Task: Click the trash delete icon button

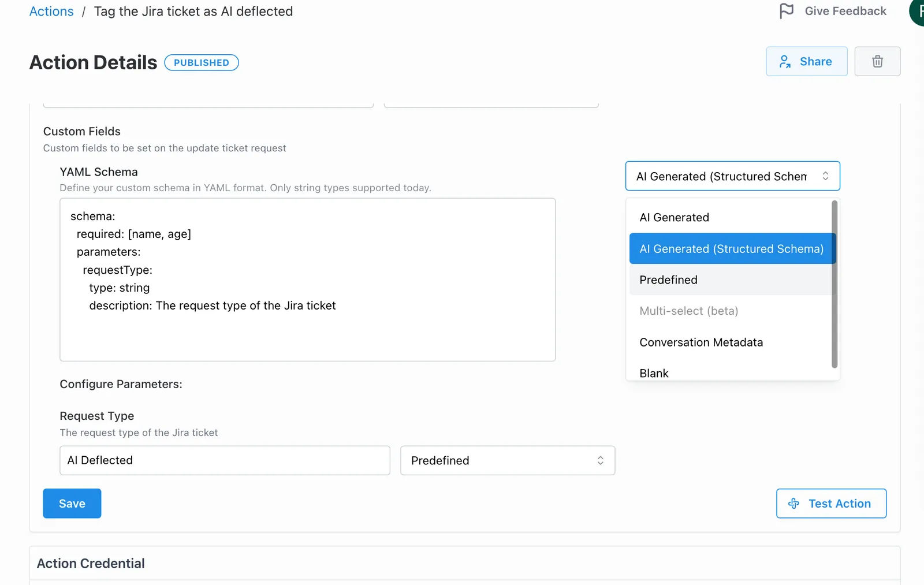Action: tap(877, 61)
